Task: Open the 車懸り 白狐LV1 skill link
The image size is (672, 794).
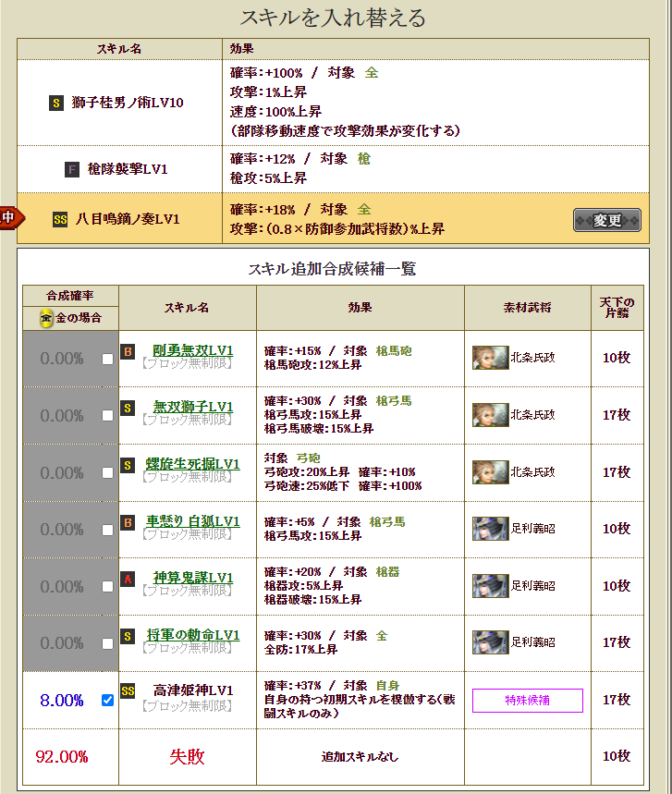Action: coord(192,521)
